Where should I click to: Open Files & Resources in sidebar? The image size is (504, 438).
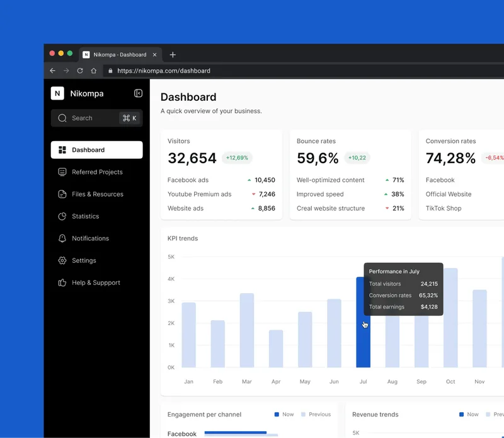click(x=97, y=194)
